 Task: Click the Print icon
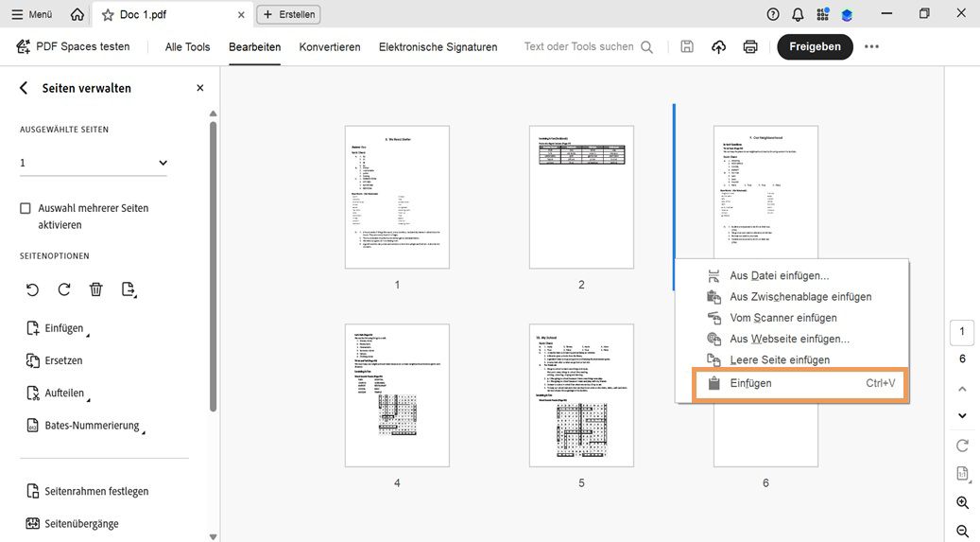click(750, 47)
